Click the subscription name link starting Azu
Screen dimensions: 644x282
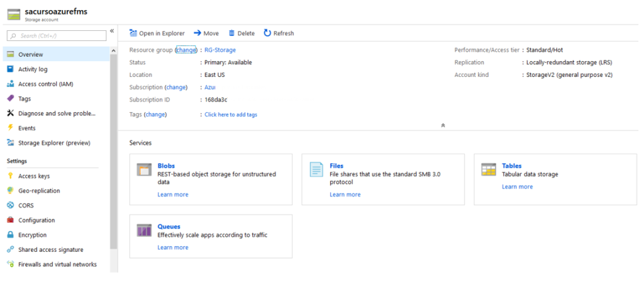point(210,87)
